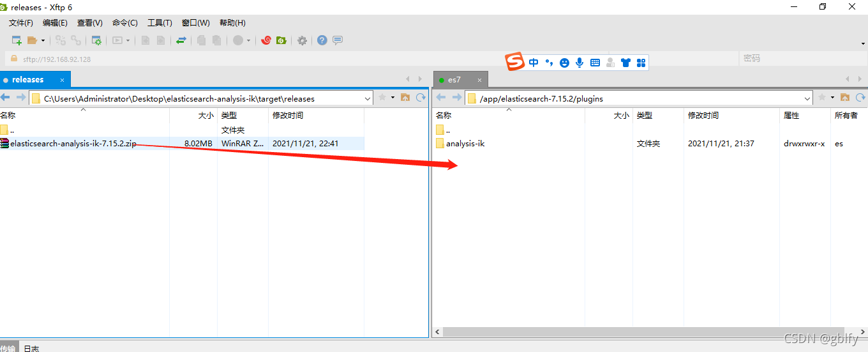868x352 pixels.
Task: Open the 查看(V) menu
Action: (x=90, y=22)
